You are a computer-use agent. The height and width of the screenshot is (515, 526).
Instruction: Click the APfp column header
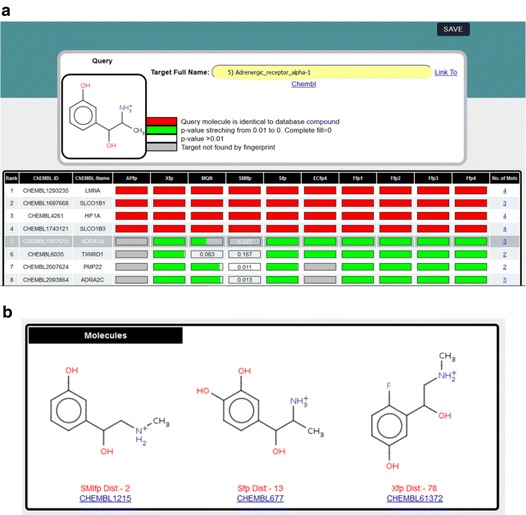click(132, 178)
